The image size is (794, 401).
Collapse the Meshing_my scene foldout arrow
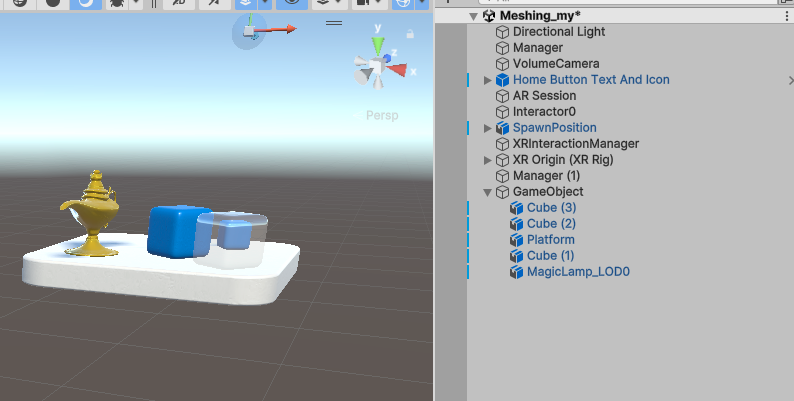pos(473,16)
